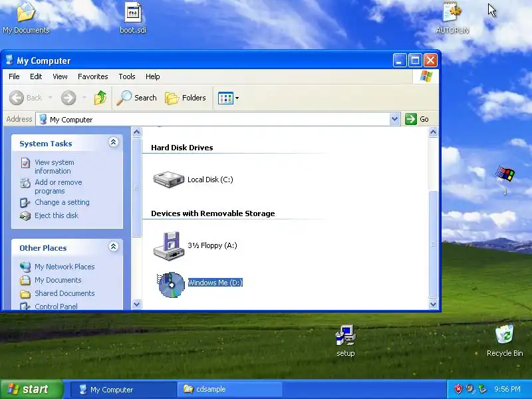Click the Forward arrow toolbar button

pyautogui.click(x=68, y=98)
